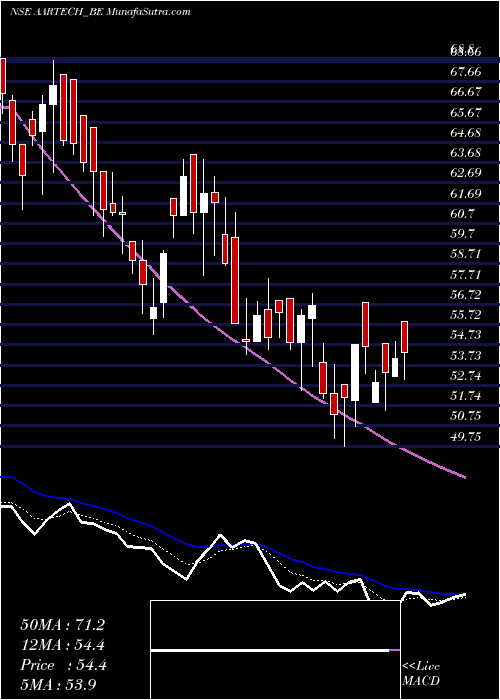500x700 pixels.
Task: Click the 64.68 price axis label
Action: 466,133
